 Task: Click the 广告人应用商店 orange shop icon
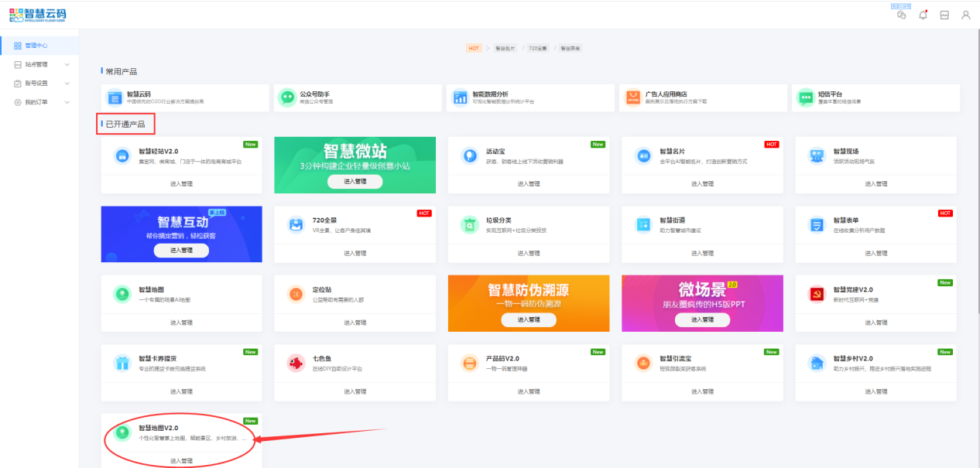click(x=633, y=97)
